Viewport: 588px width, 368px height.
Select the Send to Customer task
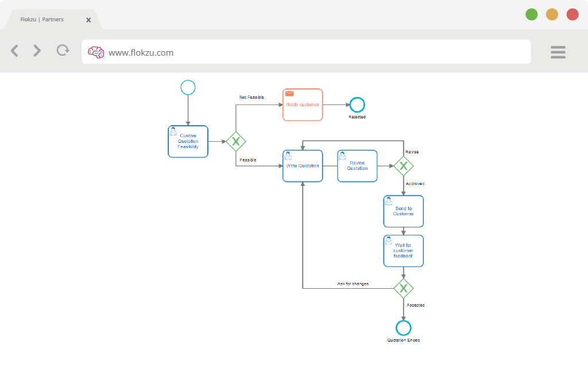[404, 211]
